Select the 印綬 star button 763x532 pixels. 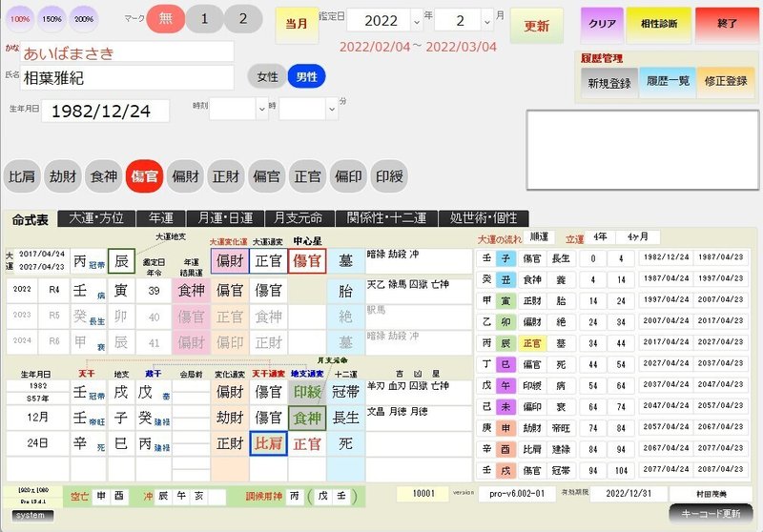coord(389,176)
